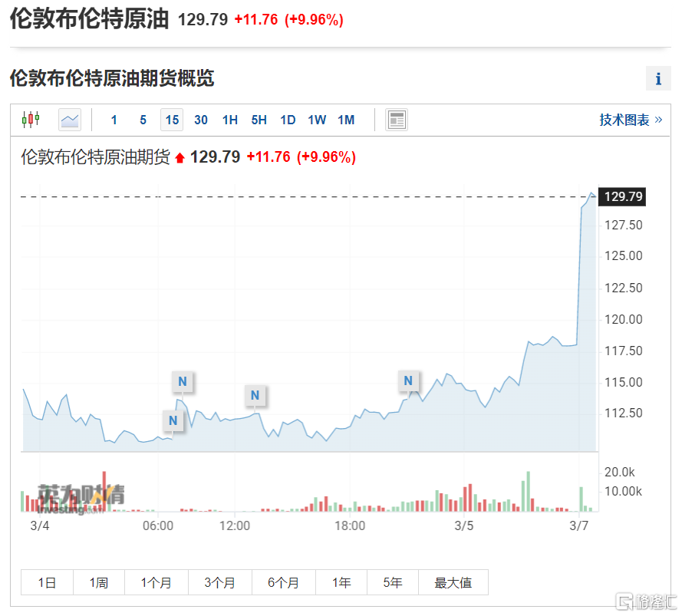Select the 最大值 range tab
The image size is (682, 616).
pos(453,583)
